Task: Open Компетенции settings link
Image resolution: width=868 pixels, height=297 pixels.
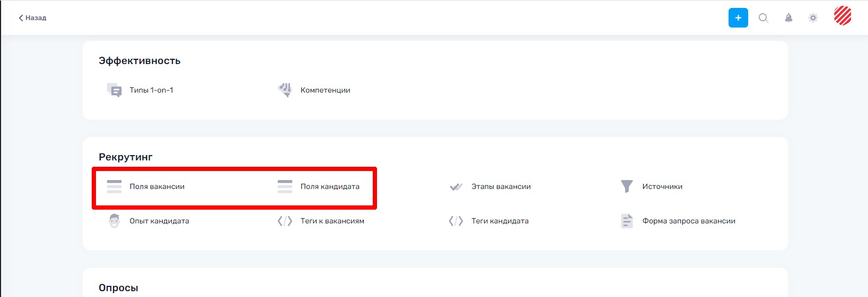Action: (x=326, y=90)
